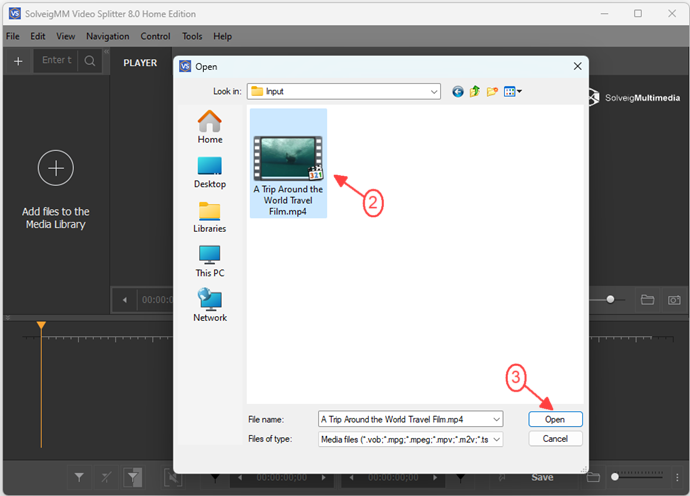Open the Navigation menu
Viewport: 690px width, 496px height.
pyautogui.click(x=108, y=36)
